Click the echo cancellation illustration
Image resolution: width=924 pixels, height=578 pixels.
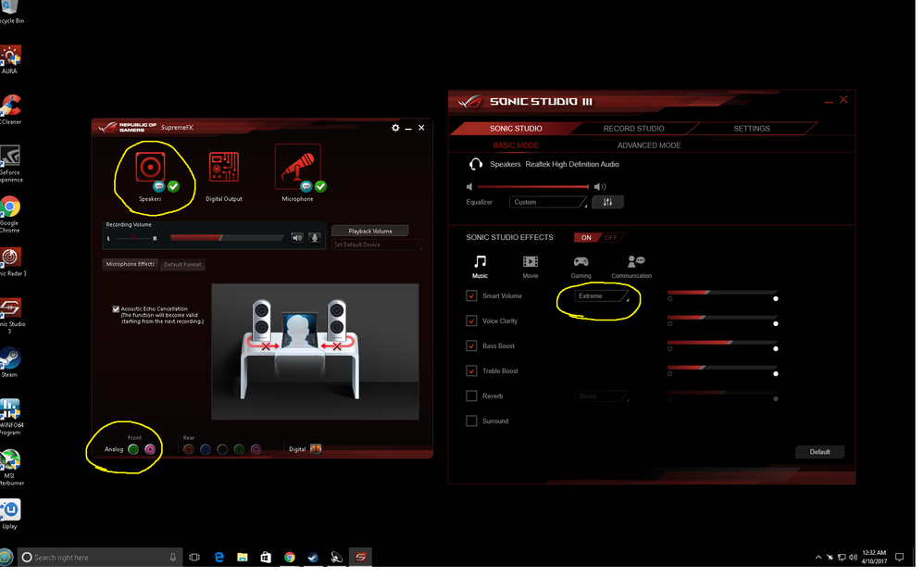[x=316, y=352]
